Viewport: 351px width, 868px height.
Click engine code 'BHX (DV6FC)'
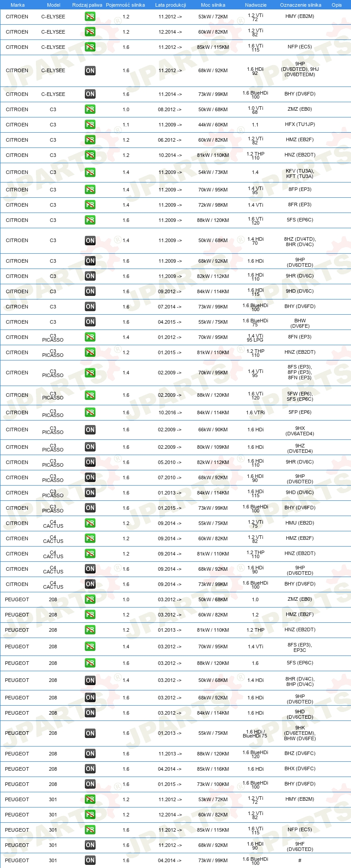[300, 769]
